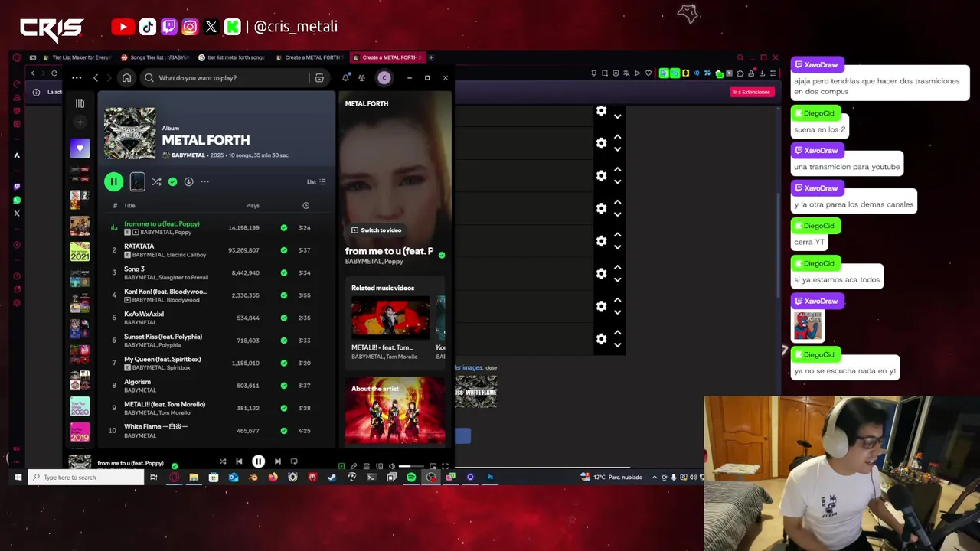Viewport: 980px width, 551px height.
Task: Add the page to bookmarks with the heart icon
Action: pyautogui.click(x=648, y=73)
